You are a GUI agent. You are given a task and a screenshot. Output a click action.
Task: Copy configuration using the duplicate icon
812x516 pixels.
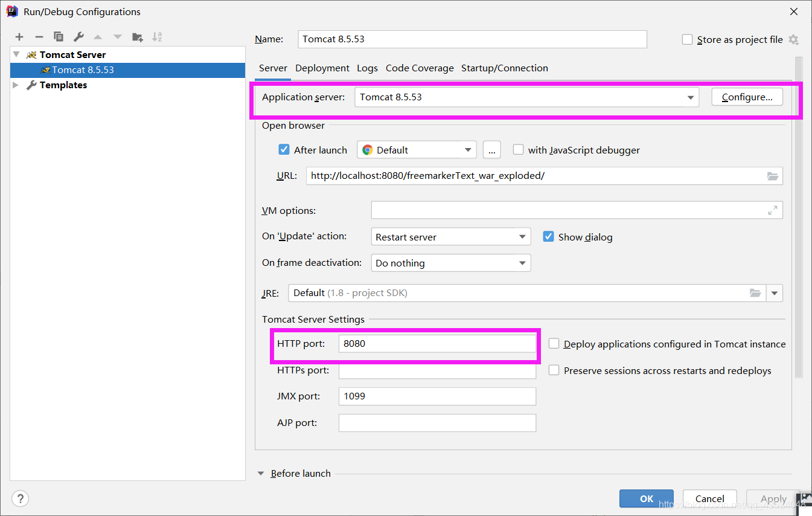click(x=58, y=37)
